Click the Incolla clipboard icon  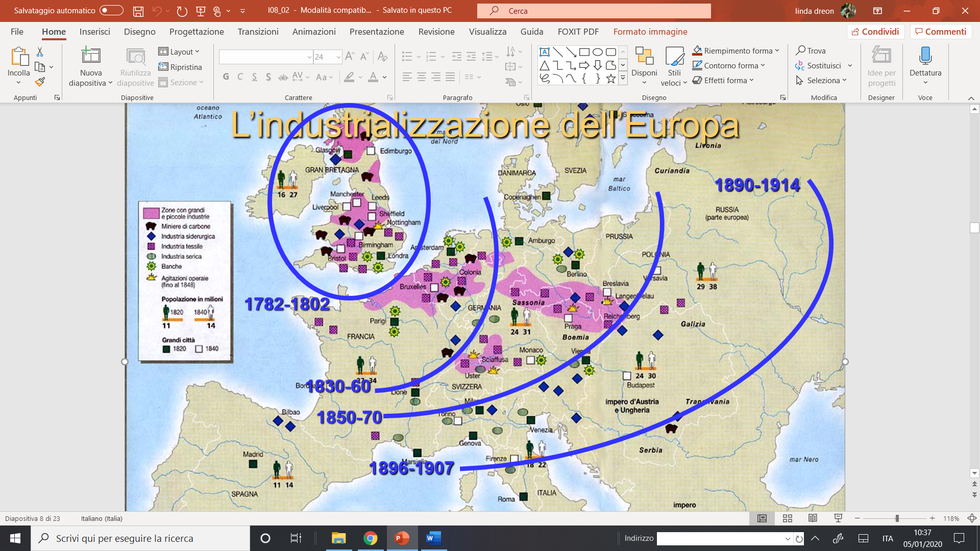click(19, 57)
